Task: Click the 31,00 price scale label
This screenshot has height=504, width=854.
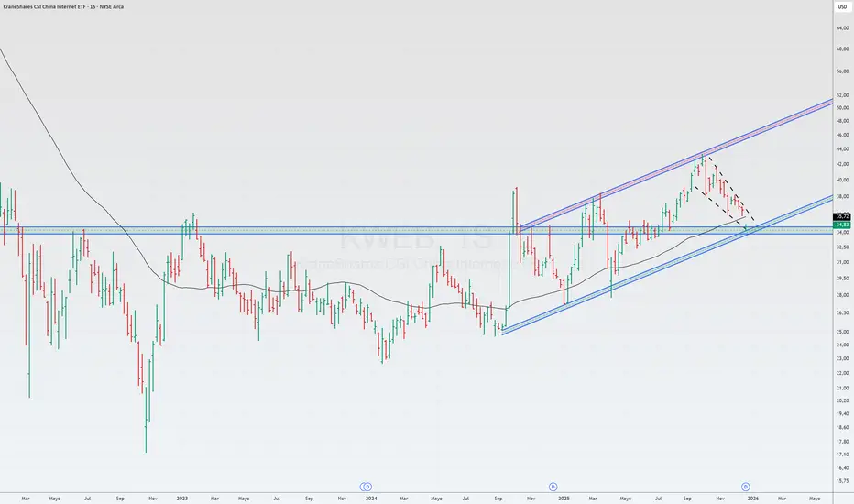Action: click(843, 262)
